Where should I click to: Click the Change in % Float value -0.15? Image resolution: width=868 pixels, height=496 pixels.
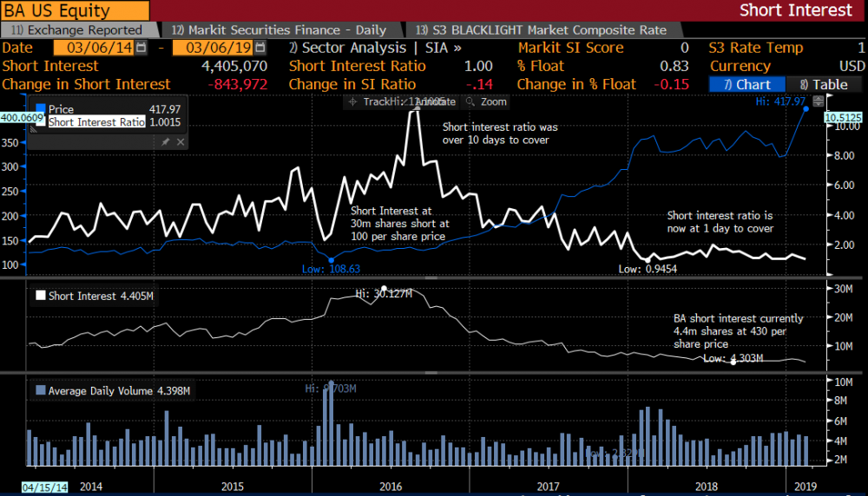[672, 85]
